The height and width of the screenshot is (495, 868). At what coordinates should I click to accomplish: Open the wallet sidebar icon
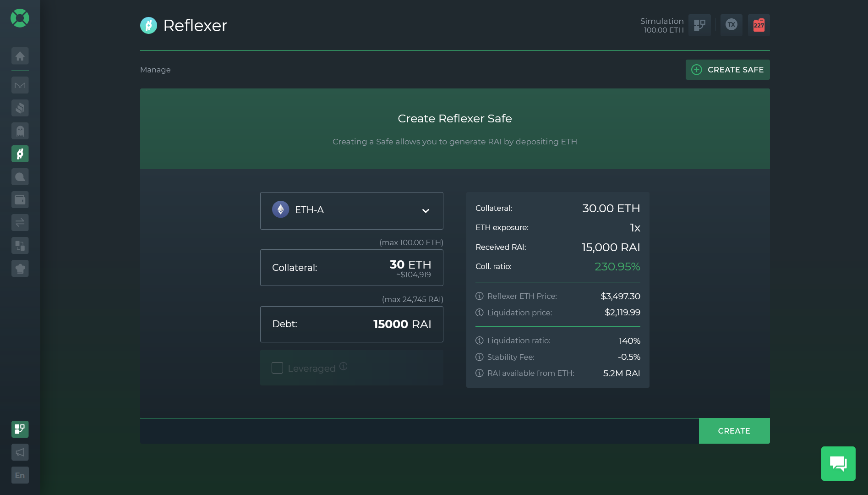(20, 200)
